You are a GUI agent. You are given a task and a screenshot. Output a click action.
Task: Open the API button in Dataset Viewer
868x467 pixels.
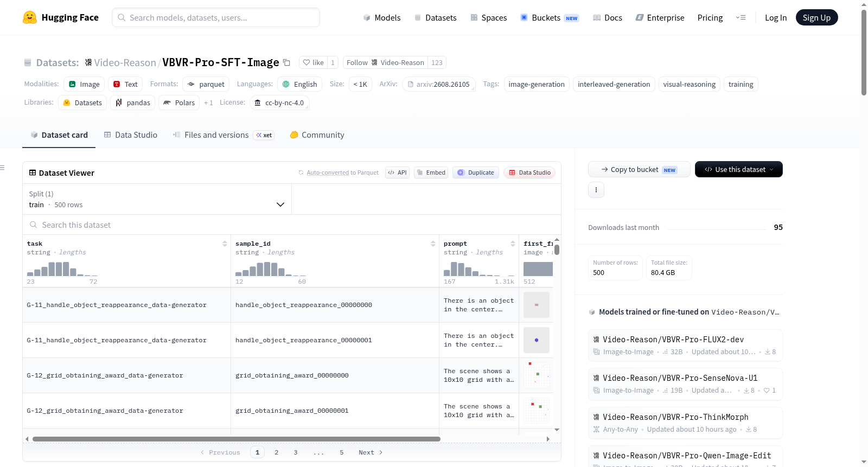397,172
